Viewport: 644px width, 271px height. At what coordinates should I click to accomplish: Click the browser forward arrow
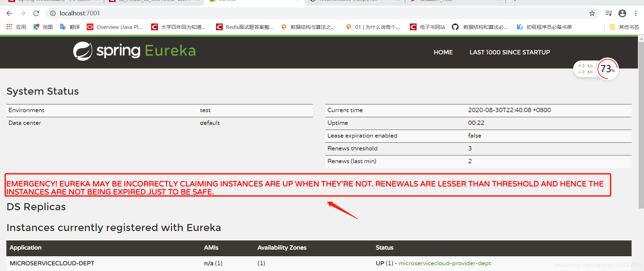pyautogui.click(x=23, y=13)
